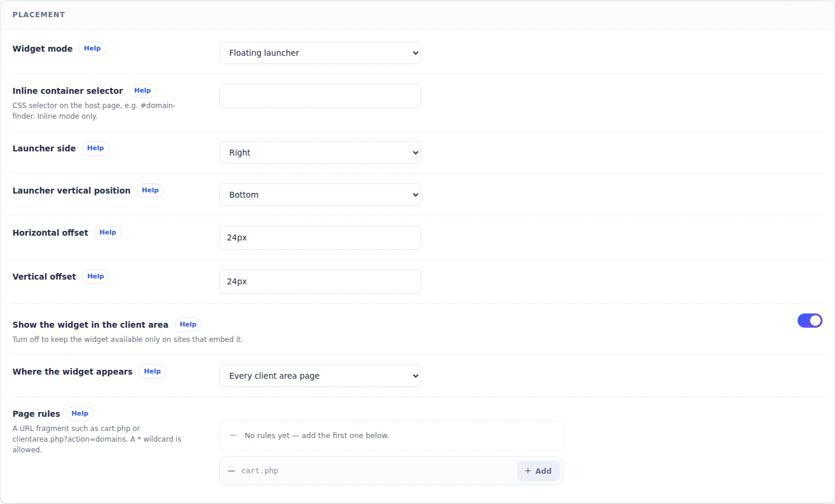Viewport: 835px width, 504px height.
Task: Click the 'No rules yet' placeholder text
Action: (317, 436)
